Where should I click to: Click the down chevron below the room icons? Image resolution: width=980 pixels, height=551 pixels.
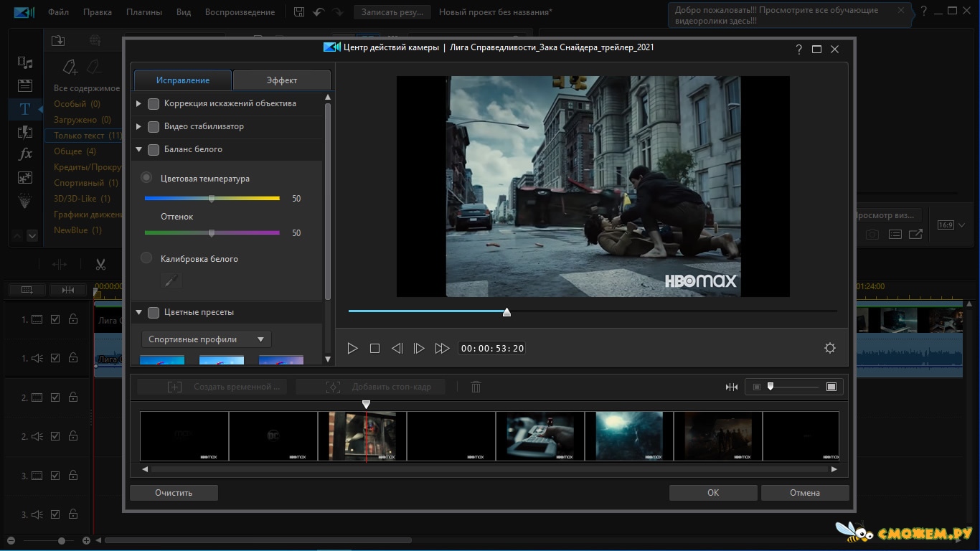[x=32, y=235]
